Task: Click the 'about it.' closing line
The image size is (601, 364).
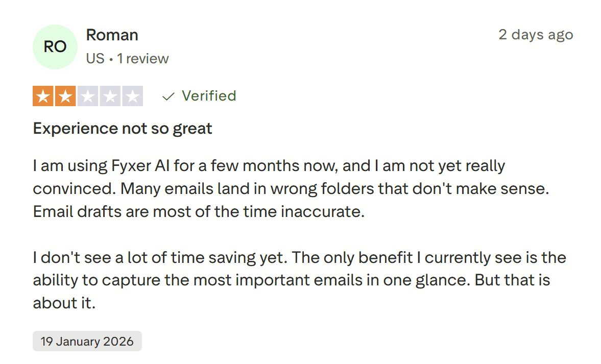Action: 64,303
